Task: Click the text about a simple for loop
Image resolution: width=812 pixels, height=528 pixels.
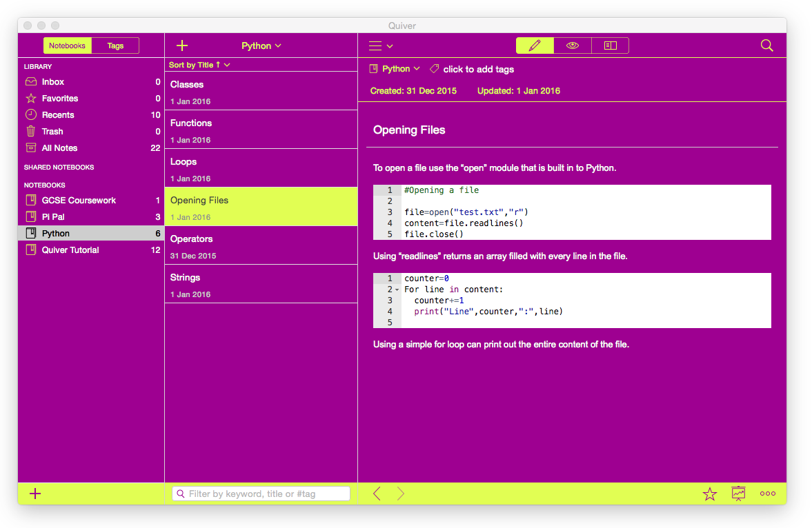Action: (x=502, y=345)
